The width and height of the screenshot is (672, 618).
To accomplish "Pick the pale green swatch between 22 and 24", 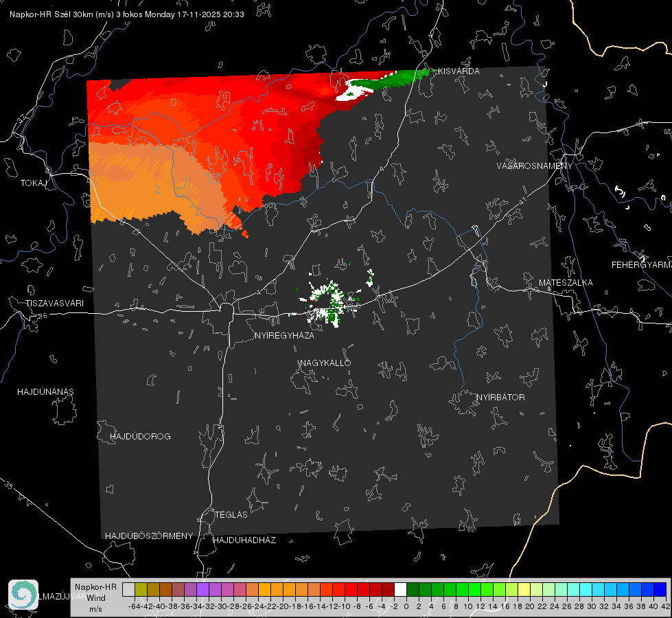I will [x=548, y=590].
